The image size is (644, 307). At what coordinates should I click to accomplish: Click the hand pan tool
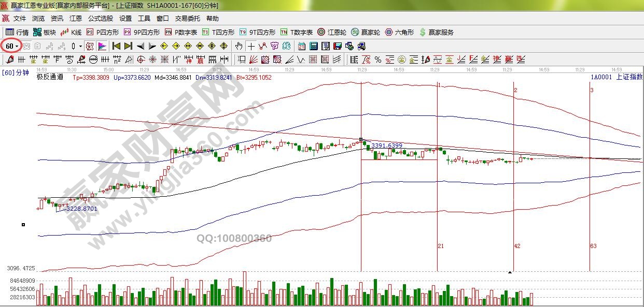(x=239, y=46)
